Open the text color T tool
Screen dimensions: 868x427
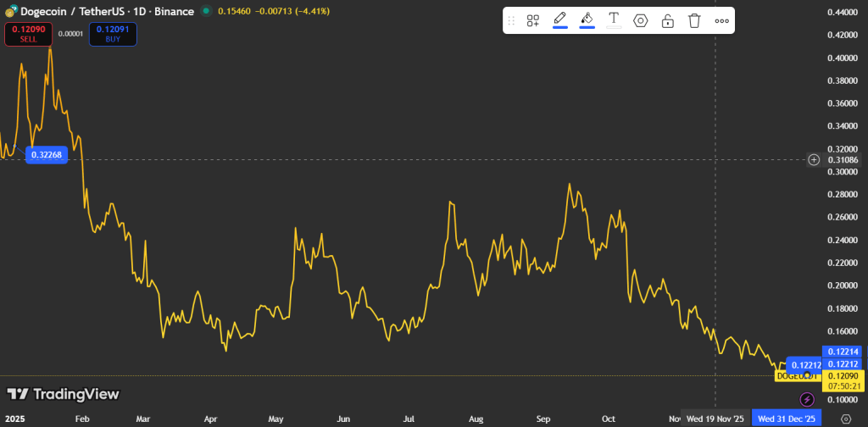614,20
